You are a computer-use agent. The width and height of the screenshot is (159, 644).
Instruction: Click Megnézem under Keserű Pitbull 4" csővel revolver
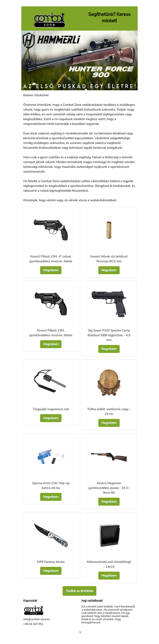click(x=51, y=270)
